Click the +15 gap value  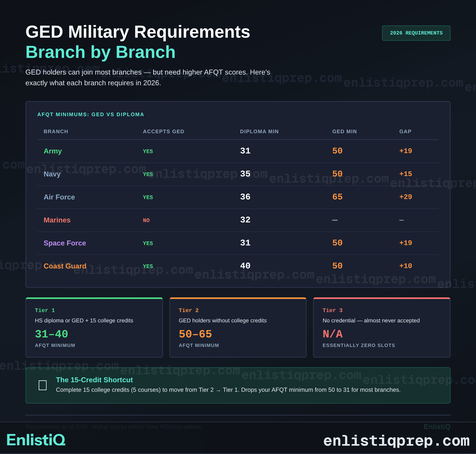tap(406, 174)
